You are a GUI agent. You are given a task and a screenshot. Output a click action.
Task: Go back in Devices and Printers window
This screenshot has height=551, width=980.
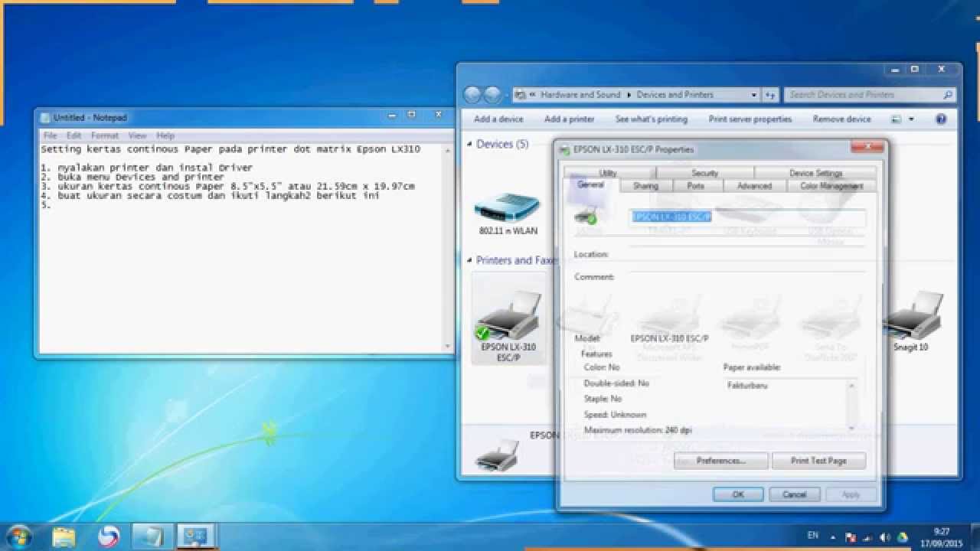[472, 95]
